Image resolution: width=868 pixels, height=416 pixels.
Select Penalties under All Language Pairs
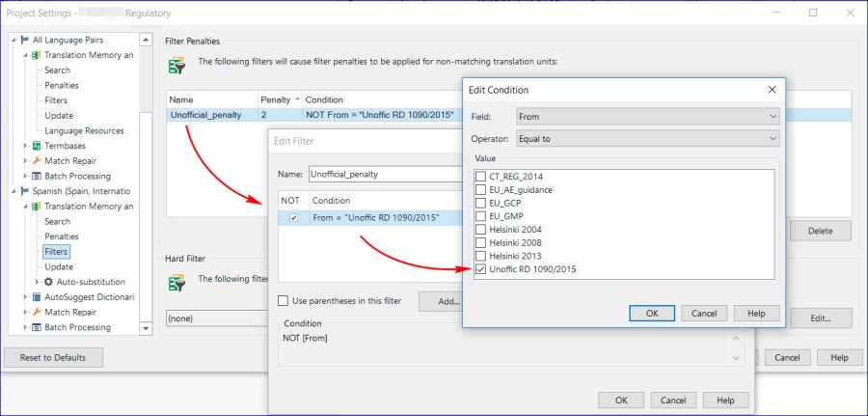click(60, 85)
